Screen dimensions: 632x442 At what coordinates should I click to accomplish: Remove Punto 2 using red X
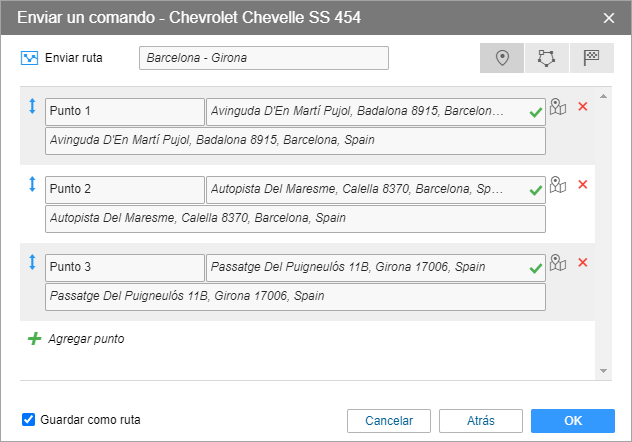(583, 185)
